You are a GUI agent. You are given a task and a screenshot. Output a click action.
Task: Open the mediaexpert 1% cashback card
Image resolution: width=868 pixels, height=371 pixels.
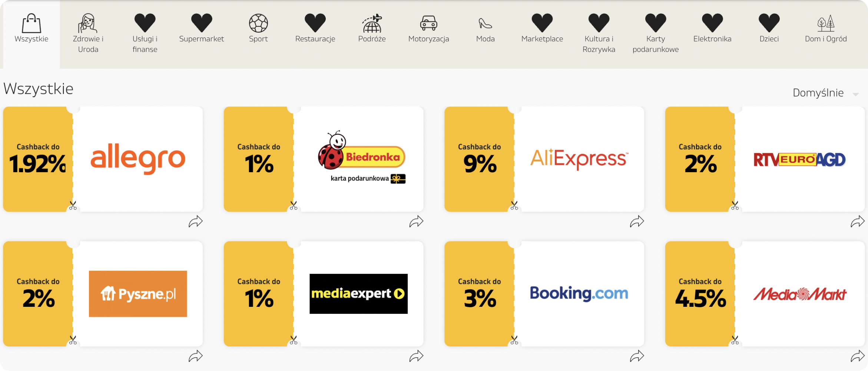pyautogui.click(x=324, y=294)
